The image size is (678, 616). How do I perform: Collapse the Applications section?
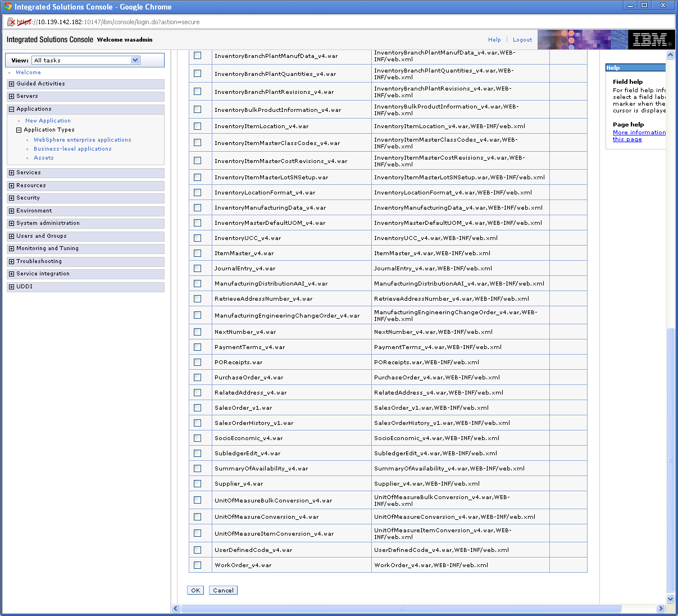coord(11,109)
